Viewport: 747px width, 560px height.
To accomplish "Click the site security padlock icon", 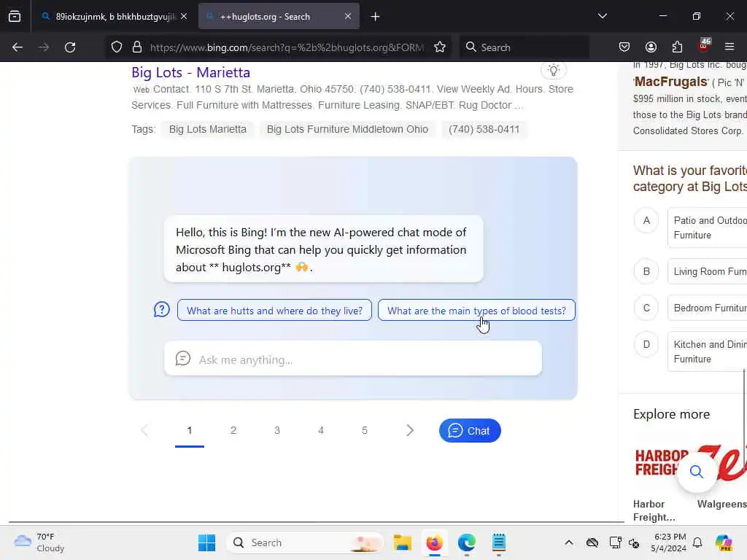I will (137, 47).
